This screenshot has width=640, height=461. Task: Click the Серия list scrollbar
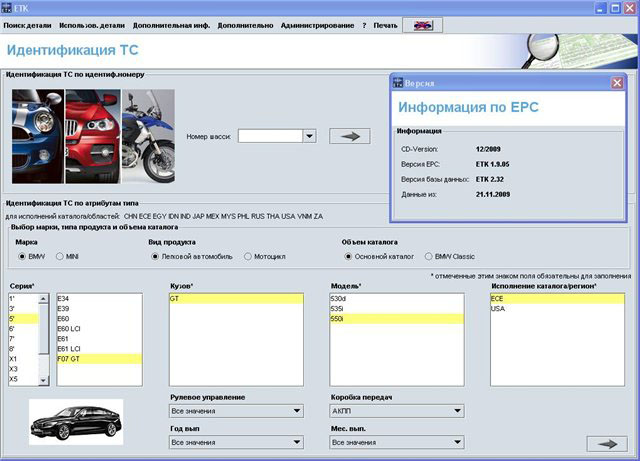43,330
